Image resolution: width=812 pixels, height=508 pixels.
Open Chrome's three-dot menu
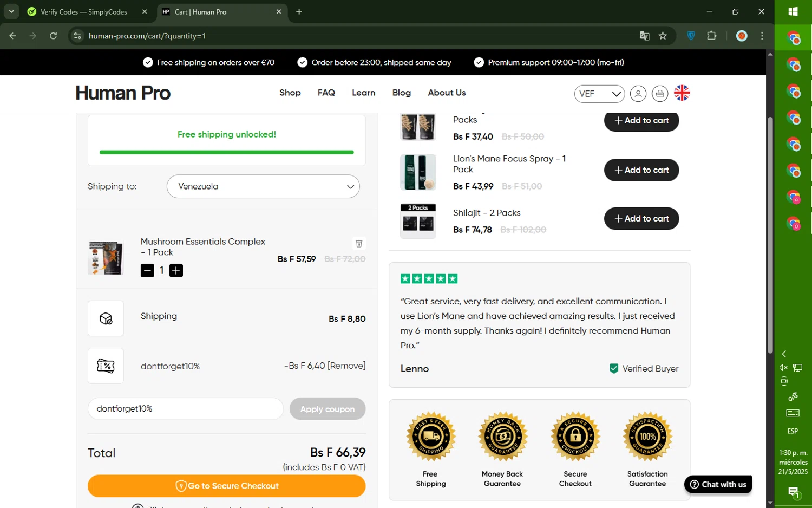point(762,36)
